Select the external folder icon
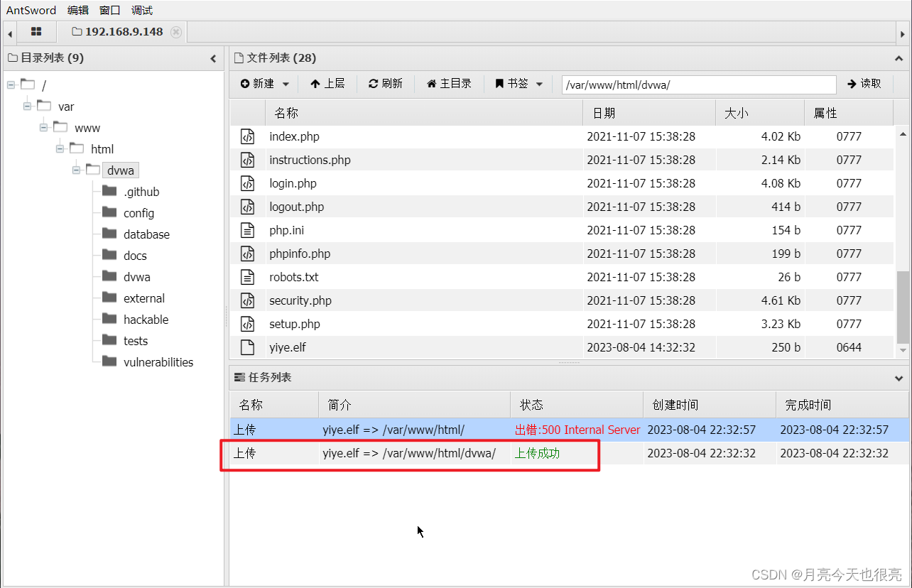912x588 pixels. [x=109, y=298]
